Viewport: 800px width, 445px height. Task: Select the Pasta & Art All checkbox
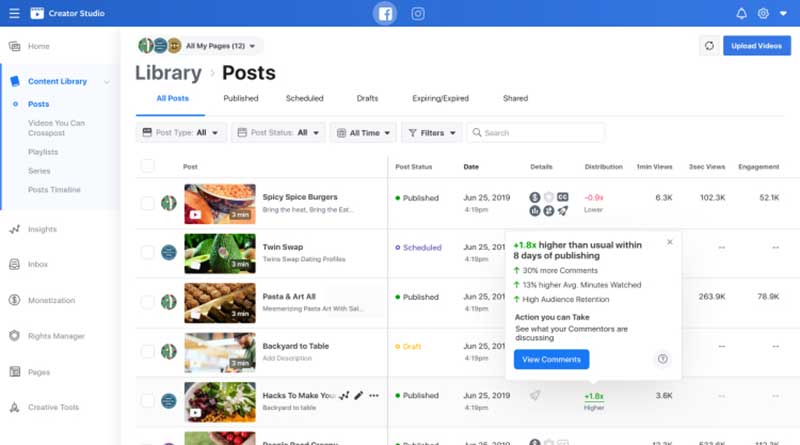[x=148, y=302]
